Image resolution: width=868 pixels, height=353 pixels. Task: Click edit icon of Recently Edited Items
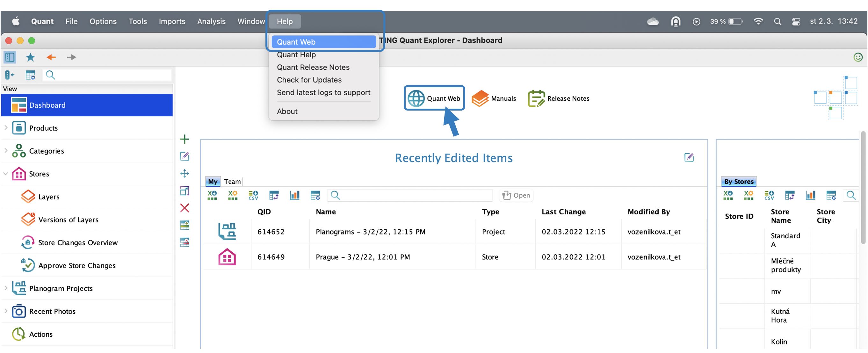click(x=689, y=157)
